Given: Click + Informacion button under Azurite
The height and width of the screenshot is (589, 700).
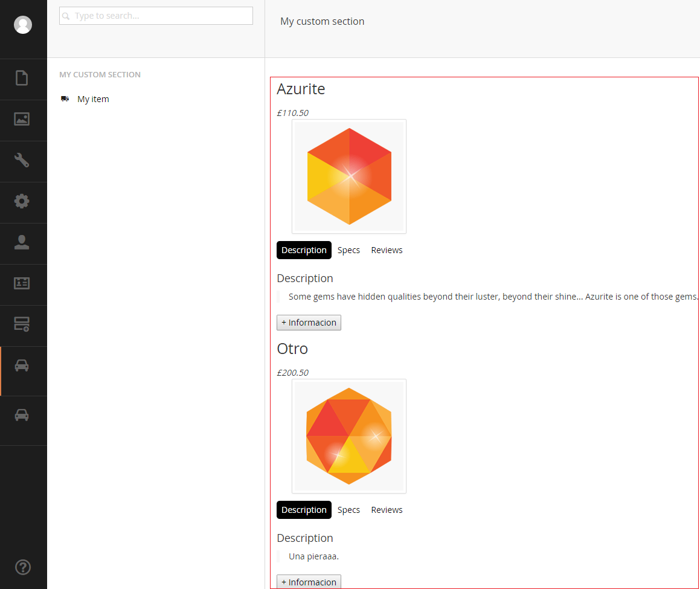Looking at the screenshot, I should [x=309, y=323].
